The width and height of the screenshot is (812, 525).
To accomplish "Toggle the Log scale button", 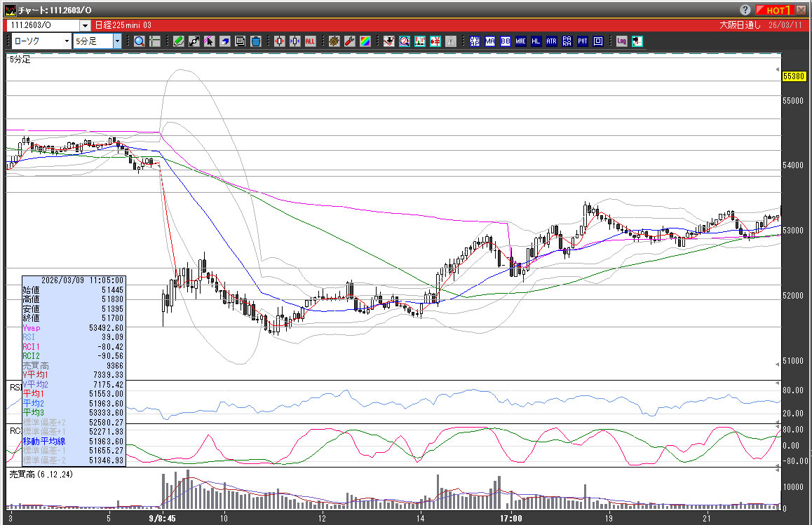I will pos(622,41).
